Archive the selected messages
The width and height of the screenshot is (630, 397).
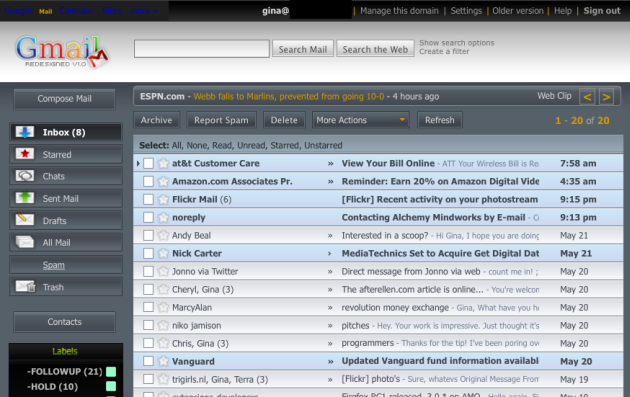tap(156, 120)
